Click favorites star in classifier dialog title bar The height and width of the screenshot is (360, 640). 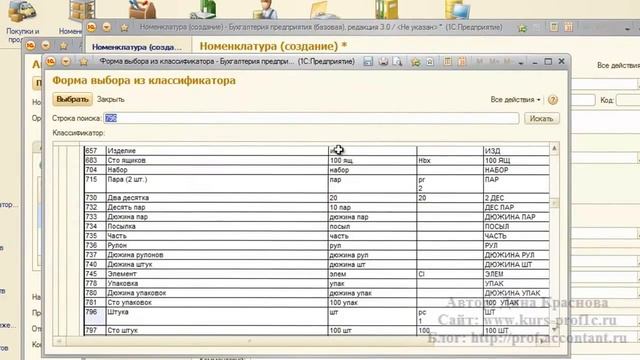[84, 62]
